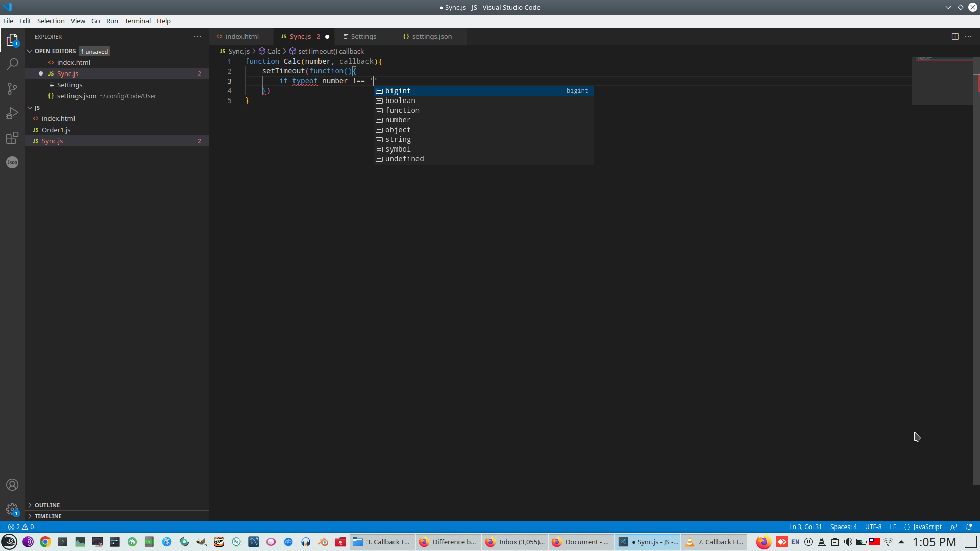Open Order1.js in the file tree
Image resolution: width=980 pixels, height=551 pixels.
tap(56, 130)
